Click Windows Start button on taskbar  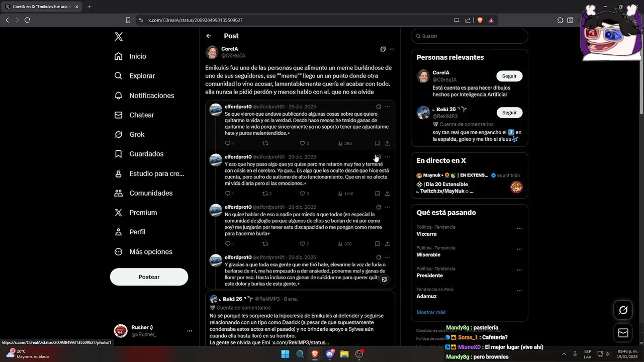click(x=285, y=354)
